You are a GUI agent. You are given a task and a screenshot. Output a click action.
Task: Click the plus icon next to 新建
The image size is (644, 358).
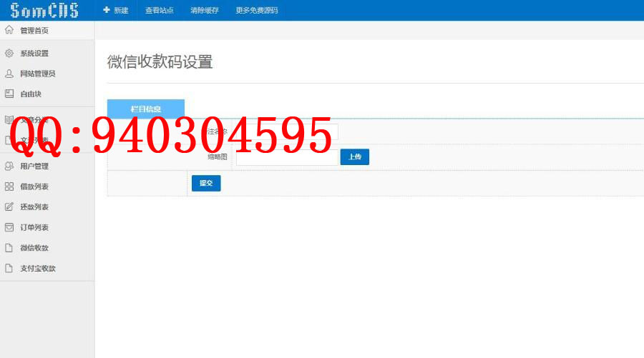[107, 11]
